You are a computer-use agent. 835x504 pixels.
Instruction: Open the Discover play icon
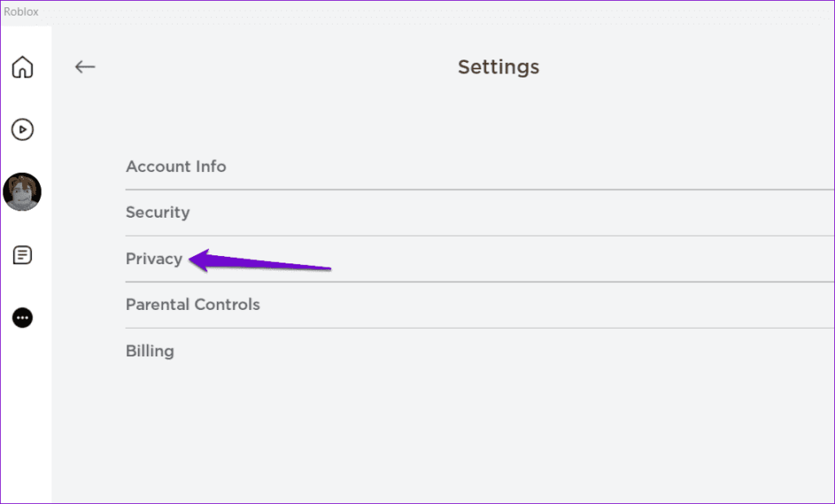(x=23, y=129)
